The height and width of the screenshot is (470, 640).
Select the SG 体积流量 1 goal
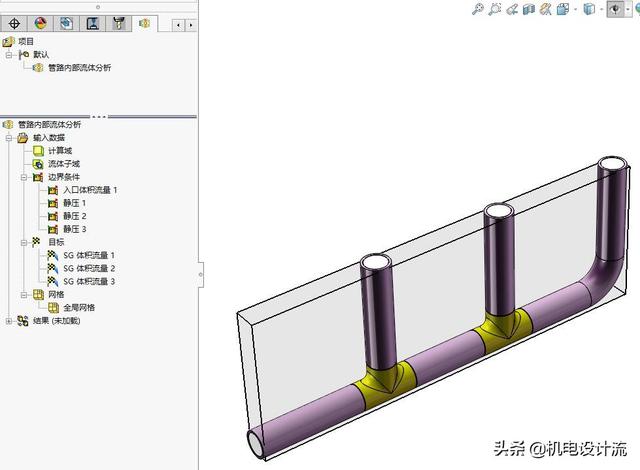[89, 255]
